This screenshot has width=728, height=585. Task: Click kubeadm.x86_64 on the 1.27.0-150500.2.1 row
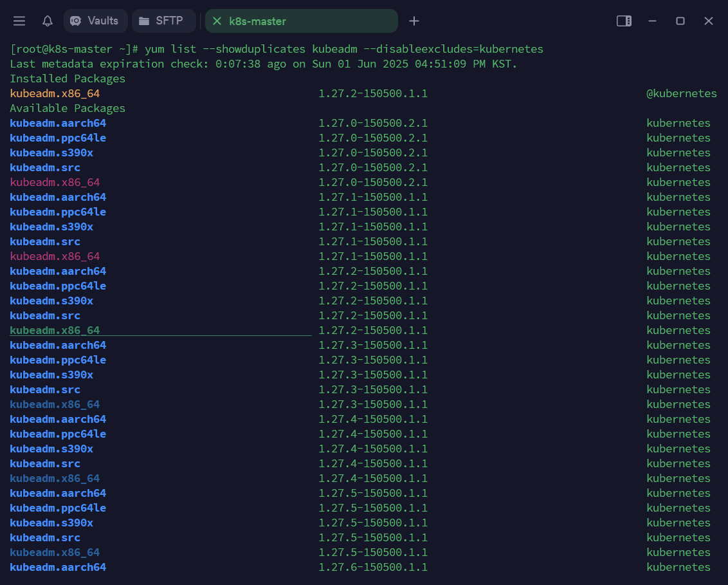pyautogui.click(x=55, y=182)
